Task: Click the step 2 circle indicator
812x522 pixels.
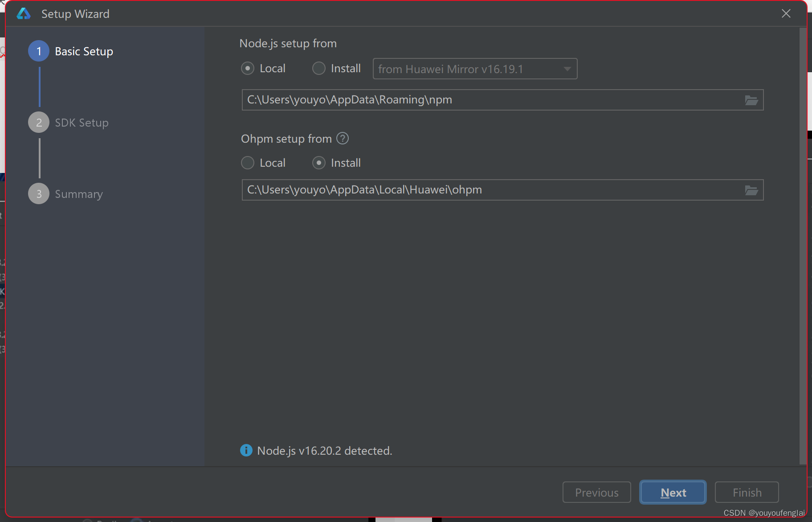Action: point(39,123)
